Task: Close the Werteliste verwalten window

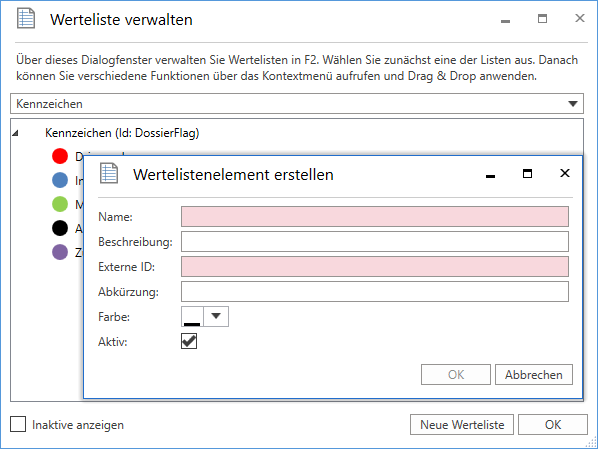Action: [580, 18]
